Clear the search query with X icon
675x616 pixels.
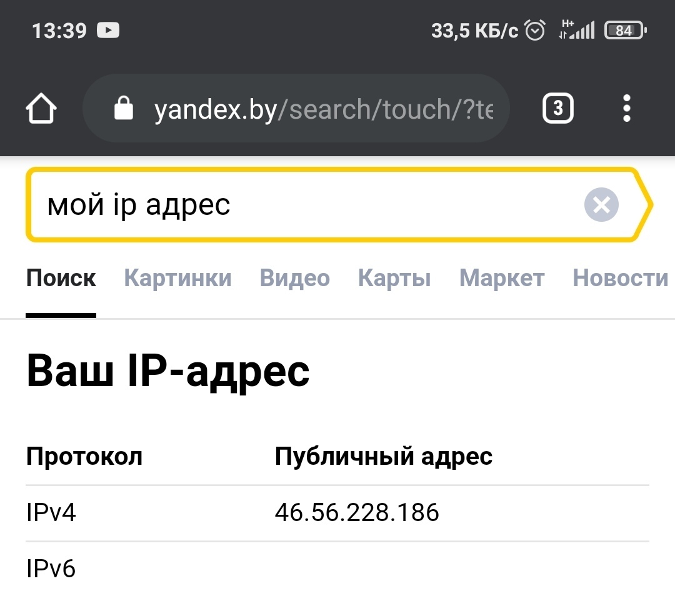tap(601, 204)
